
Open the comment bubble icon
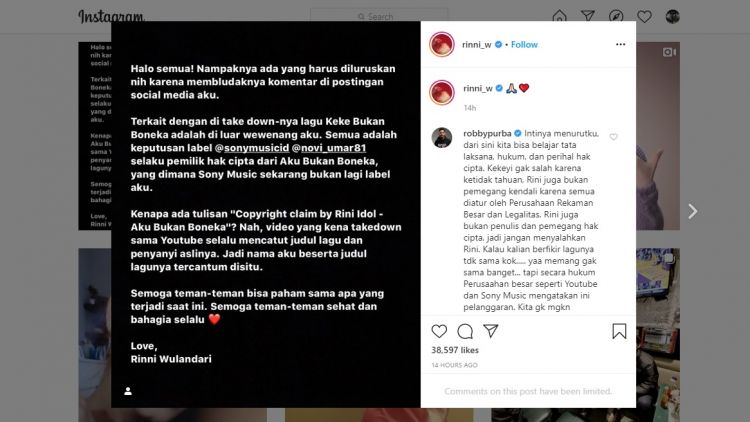click(x=464, y=331)
